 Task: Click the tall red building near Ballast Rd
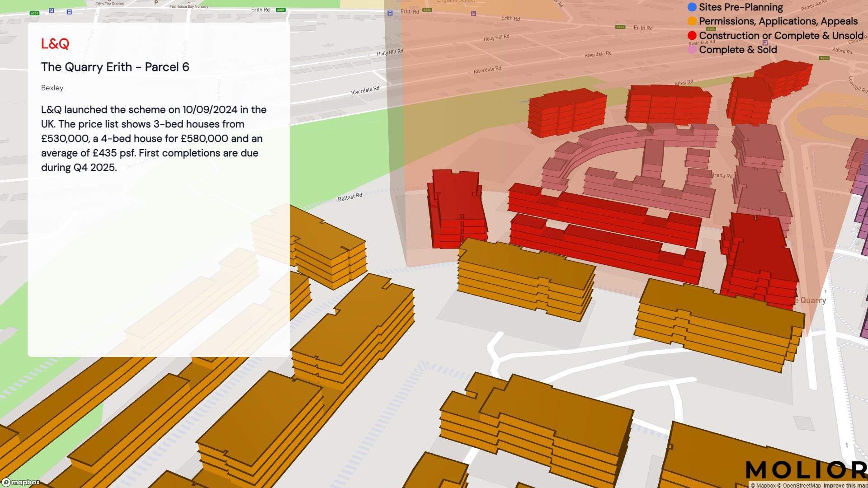[457, 210]
